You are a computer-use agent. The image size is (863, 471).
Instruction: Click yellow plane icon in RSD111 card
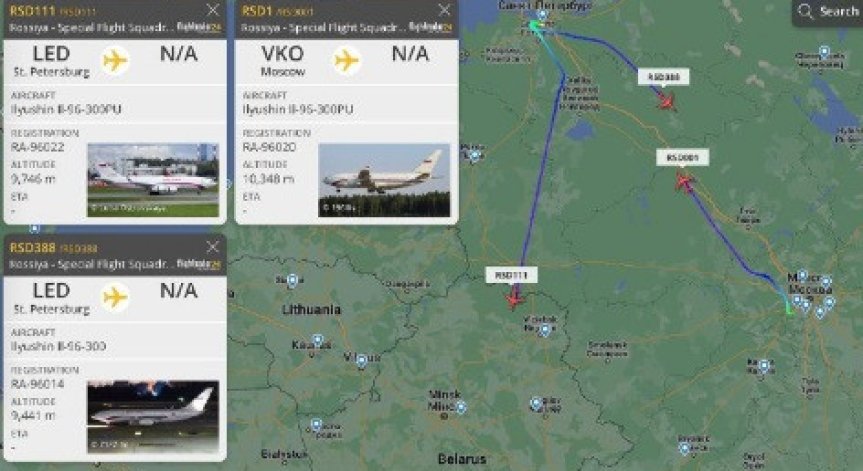[115, 60]
